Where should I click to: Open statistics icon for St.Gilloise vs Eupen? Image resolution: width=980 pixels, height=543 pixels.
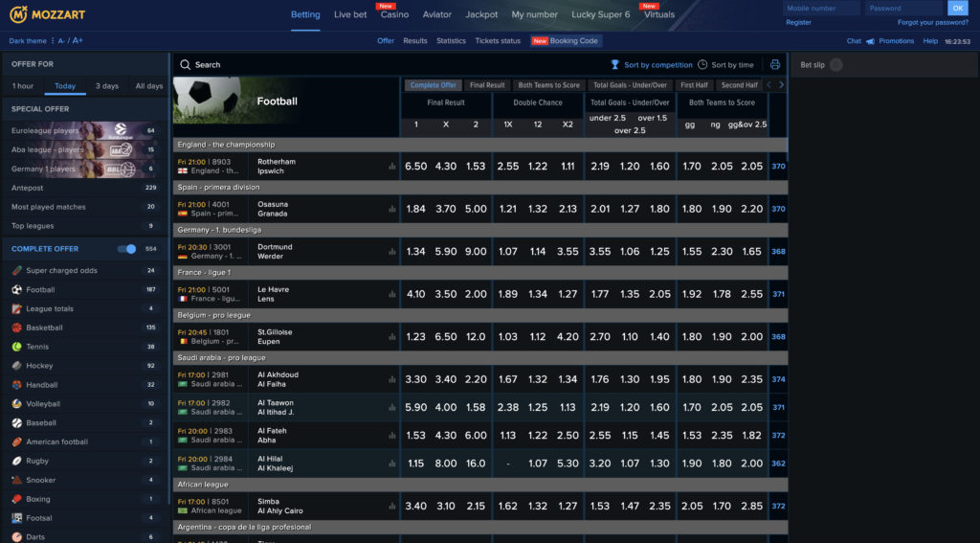[392, 336]
